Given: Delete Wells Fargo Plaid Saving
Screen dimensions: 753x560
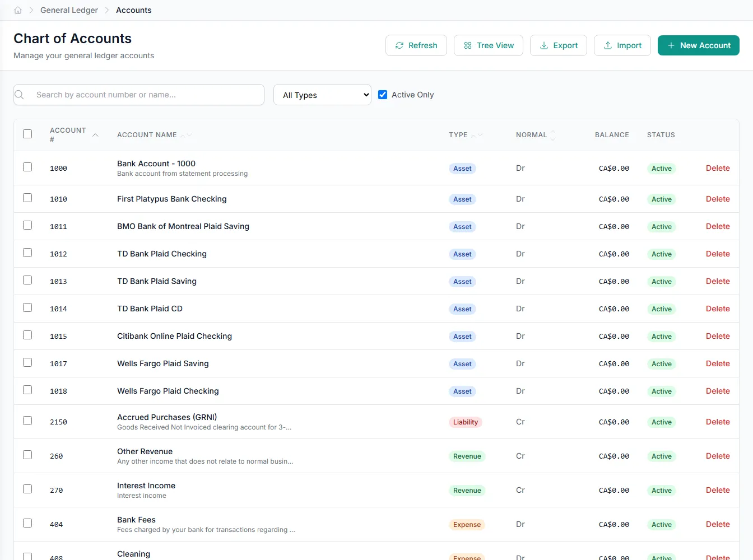Looking at the screenshot, I should pyautogui.click(x=718, y=363).
